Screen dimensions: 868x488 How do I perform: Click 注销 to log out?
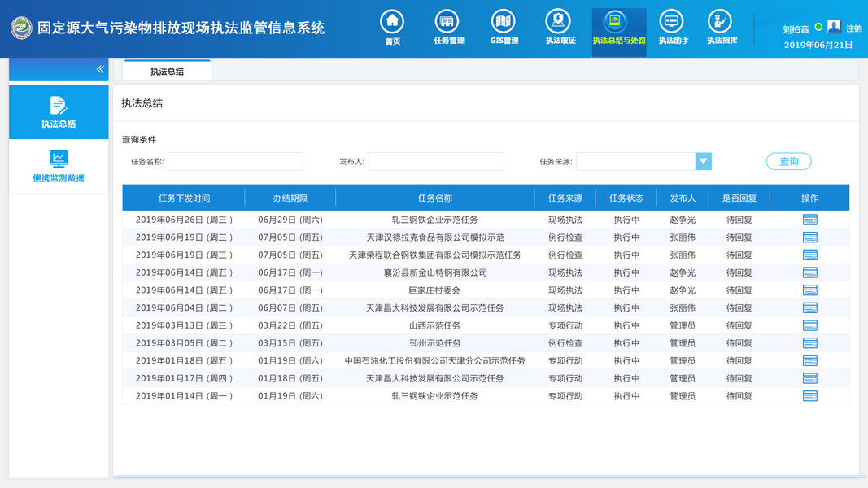(x=853, y=28)
